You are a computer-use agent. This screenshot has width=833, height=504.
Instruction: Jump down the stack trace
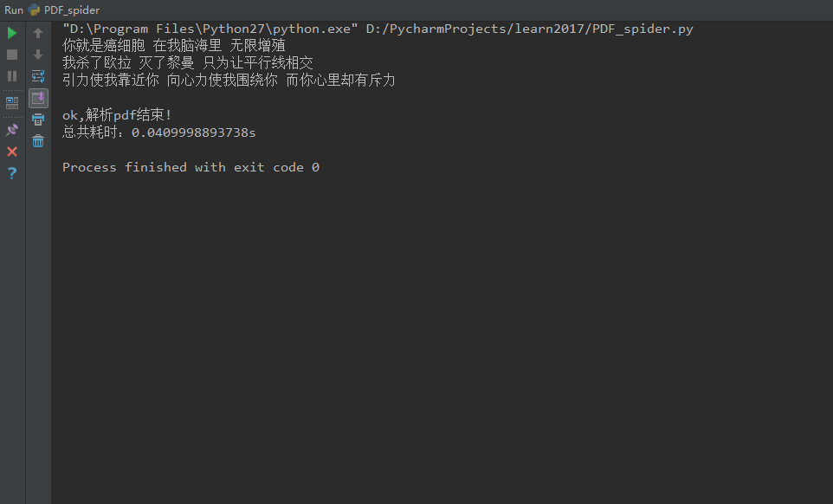37,54
